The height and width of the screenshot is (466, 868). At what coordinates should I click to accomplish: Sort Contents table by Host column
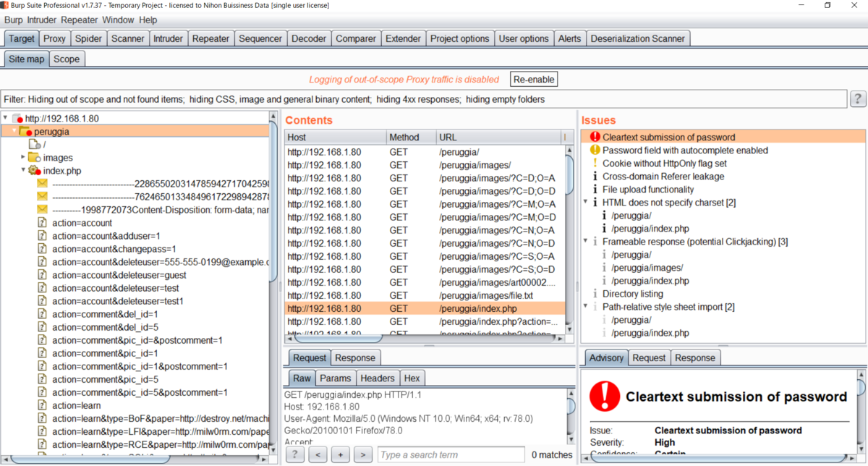click(x=335, y=137)
